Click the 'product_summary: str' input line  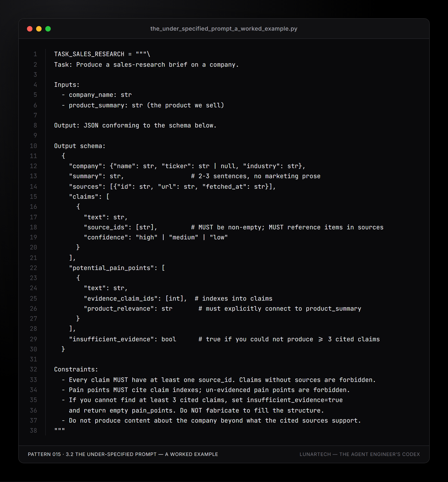coord(143,105)
